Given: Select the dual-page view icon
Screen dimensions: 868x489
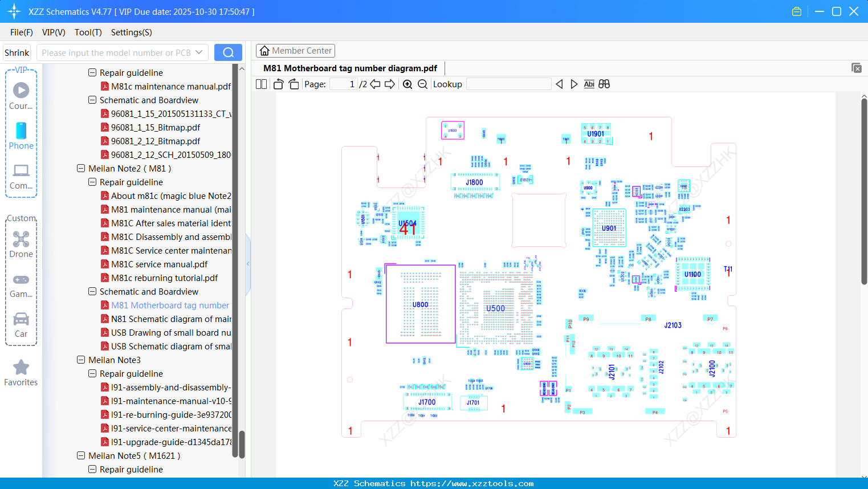Looking at the screenshot, I should pyautogui.click(x=261, y=84).
